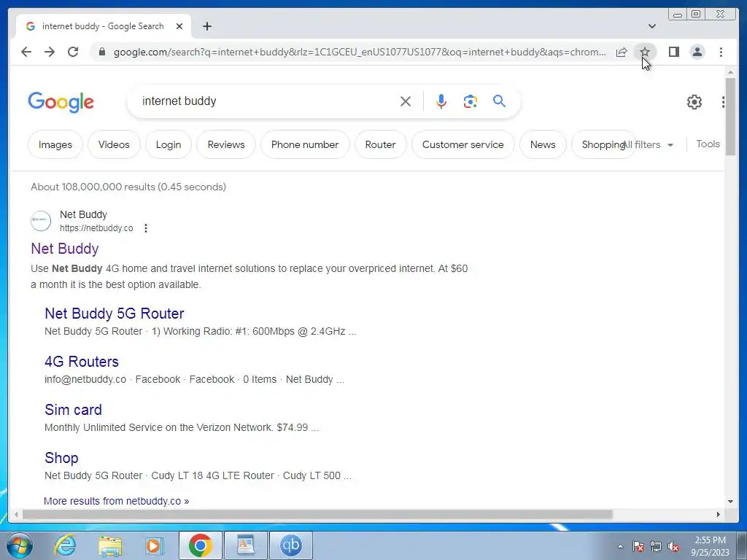This screenshot has width=747, height=560.
Task: Expand the All filters dropdown
Action: coord(649,145)
